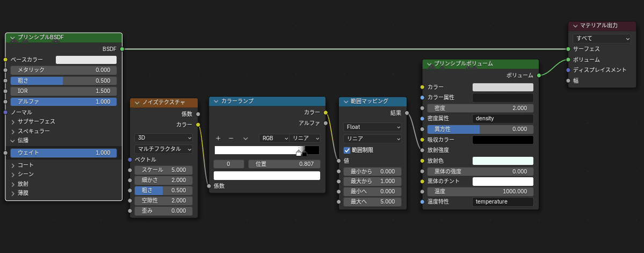This screenshot has width=644, height=253.
Task: Click the color ramp stop color bar
Action: point(266,176)
